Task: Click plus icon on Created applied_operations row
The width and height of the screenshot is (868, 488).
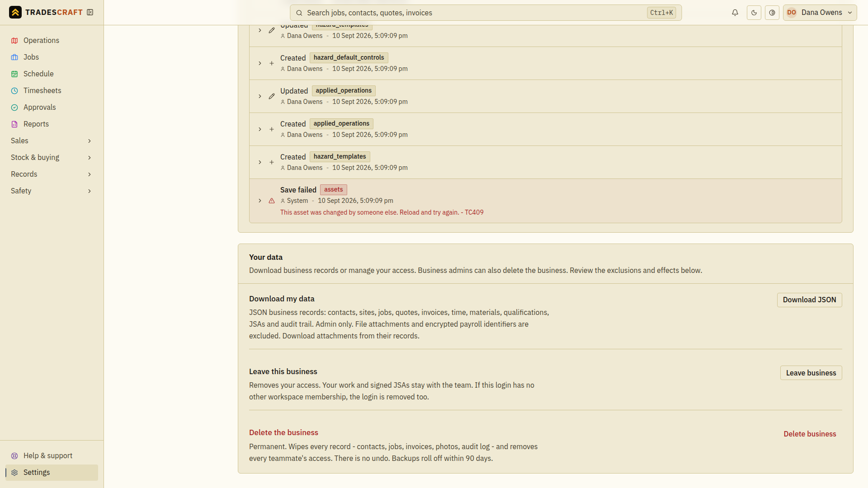Action: click(x=272, y=129)
